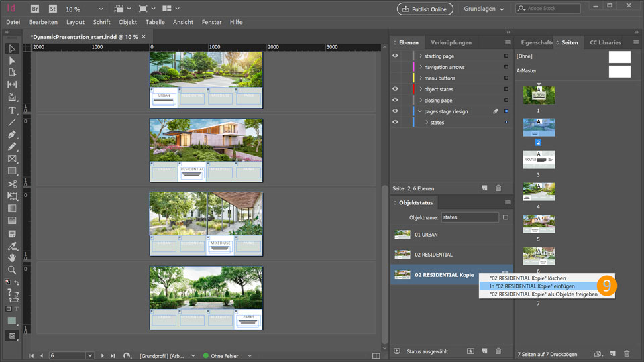Hide the closing page layer
Viewport: 644px width, 362px height.
click(x=395, y=100)
